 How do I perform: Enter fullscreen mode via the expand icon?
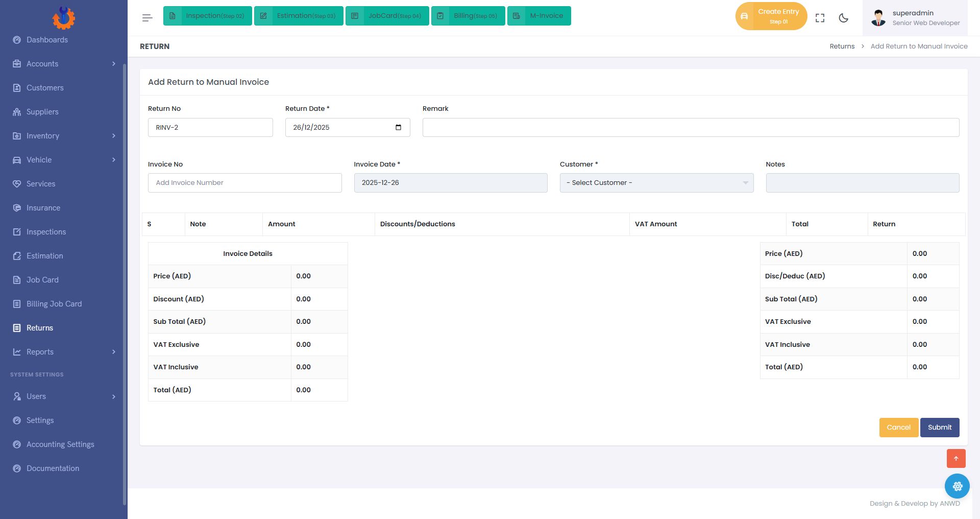820,18
